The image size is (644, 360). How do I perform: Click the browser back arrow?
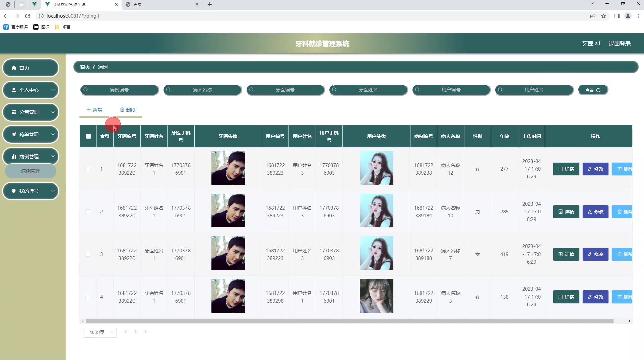6,16
